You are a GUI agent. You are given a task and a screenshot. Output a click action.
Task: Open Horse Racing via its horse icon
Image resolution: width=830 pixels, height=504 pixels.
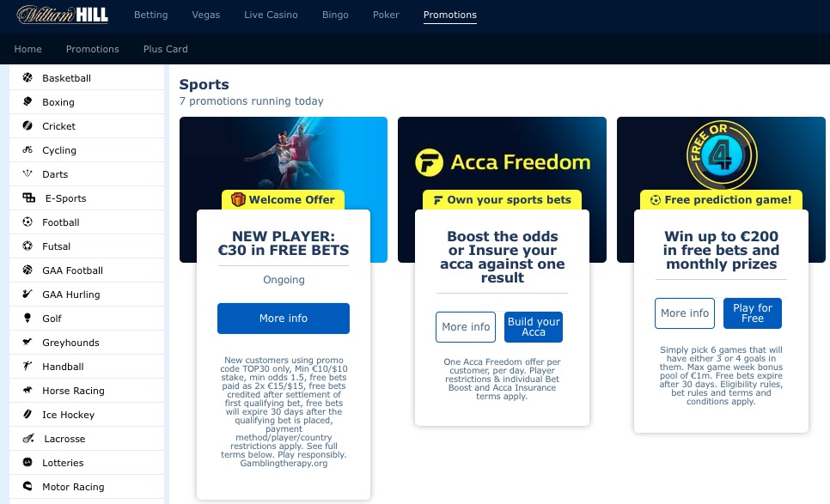[x=27, y=391]
